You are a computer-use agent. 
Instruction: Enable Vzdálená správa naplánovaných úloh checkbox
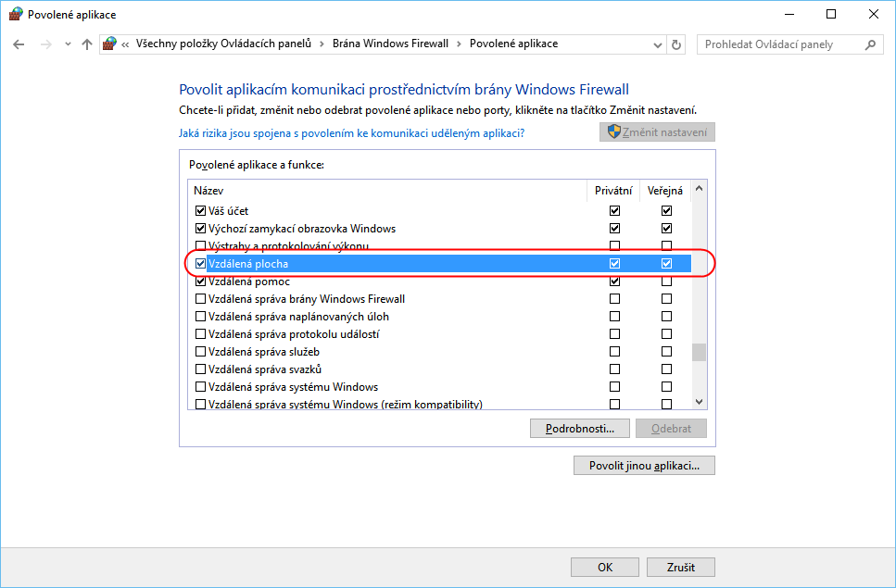coord(200,317)
